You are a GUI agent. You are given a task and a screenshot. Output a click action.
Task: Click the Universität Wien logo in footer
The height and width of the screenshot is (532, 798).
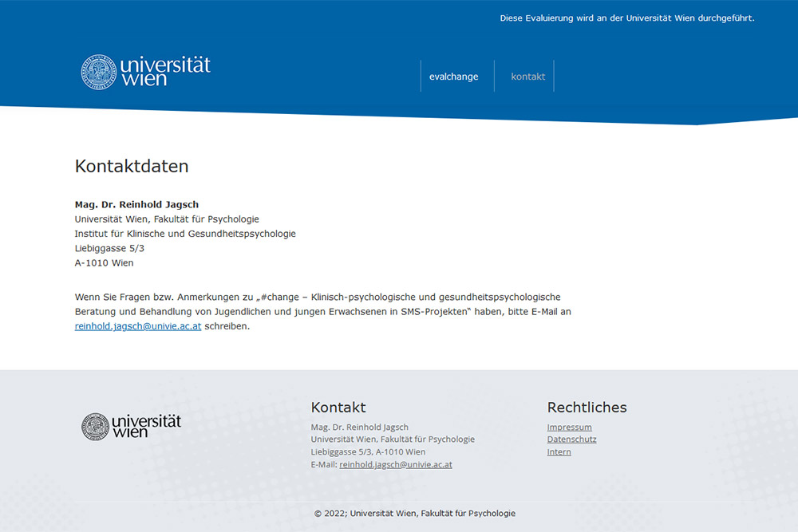(132, 426)
